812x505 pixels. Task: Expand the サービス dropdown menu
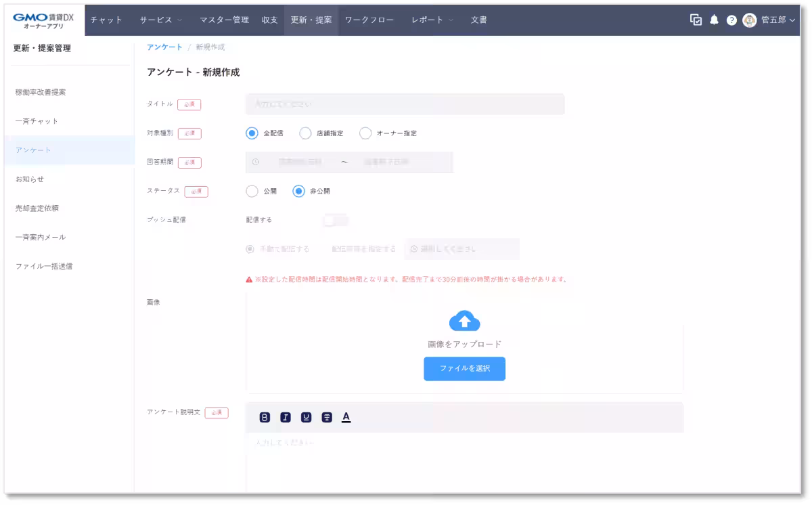[160, 20]
